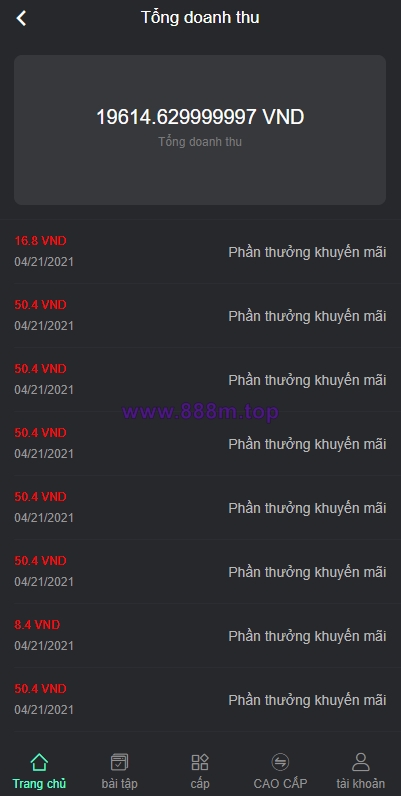Viewport: 401px width, 796px height.
Task: Open the CAO CẤP swap icon
Action: tap(280, 762)
